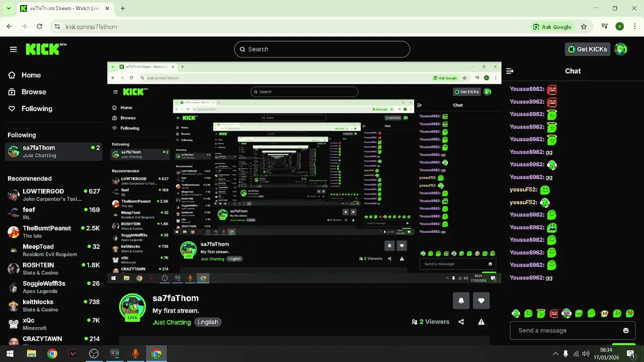Screen dimensions: 644x362
Task: Open Chrome tab search dropdown
Action: coord(9,9)
